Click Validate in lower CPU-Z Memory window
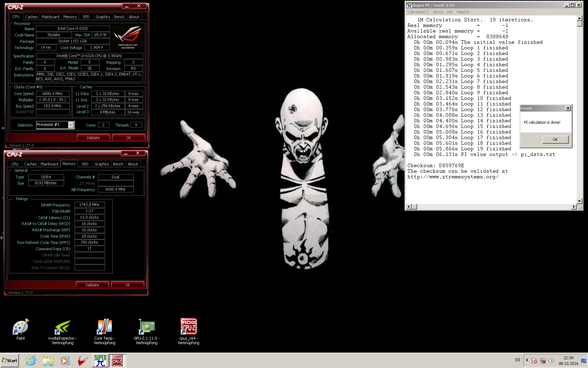The width and height of the screenshot is (588, 368). pos(92,285)
